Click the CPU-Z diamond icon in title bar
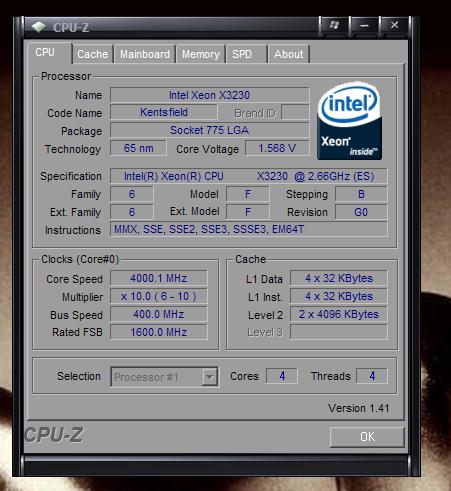This screenshot has width=451, height=491. point(39,27)
